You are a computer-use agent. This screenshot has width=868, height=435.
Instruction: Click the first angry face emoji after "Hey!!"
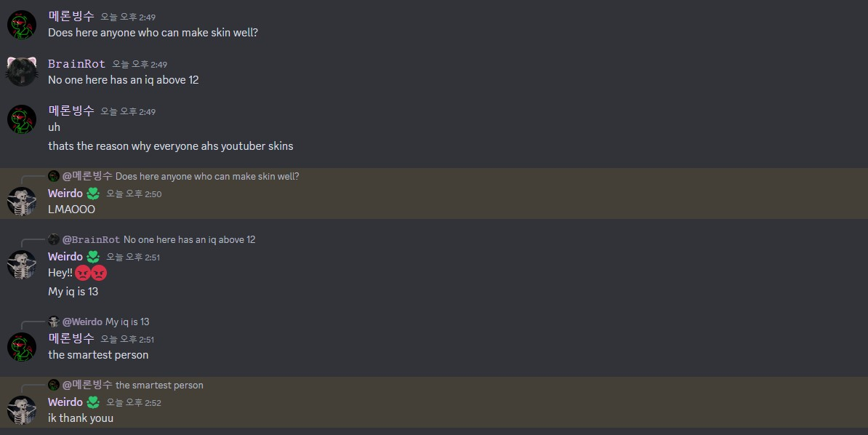click(x=83, y=273)
